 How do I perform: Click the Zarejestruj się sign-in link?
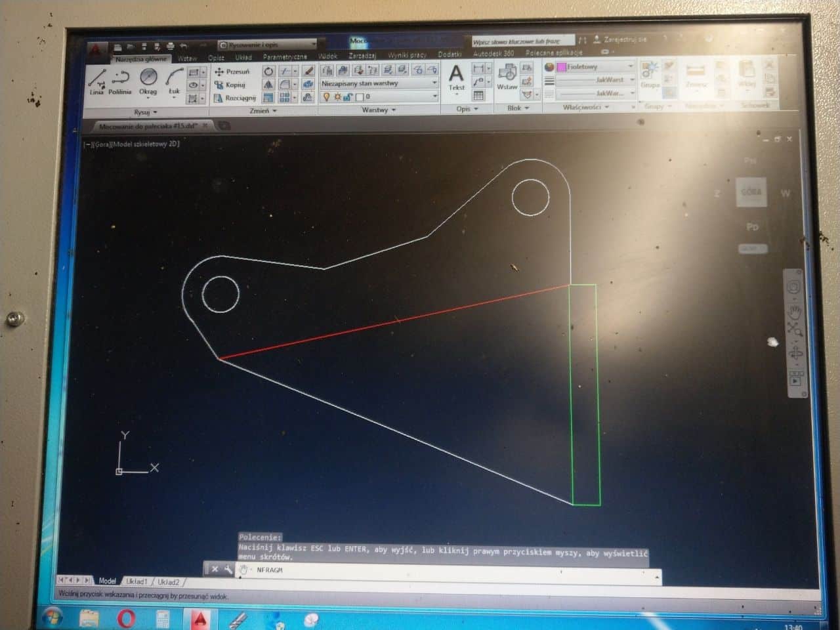click(624, 39)
